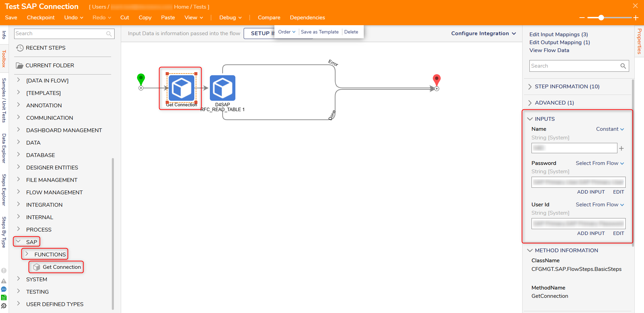Open the Order dropdown
The width and height of the screenshot is (644, 313).
pos(287,32)
